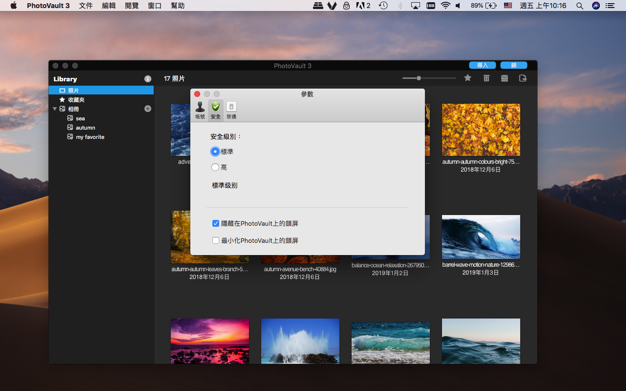Click the autumn-autumn-leaves-branch filename label
This screenshot has width=626, height=391.
pyautogui.click(x=210, y=269)
